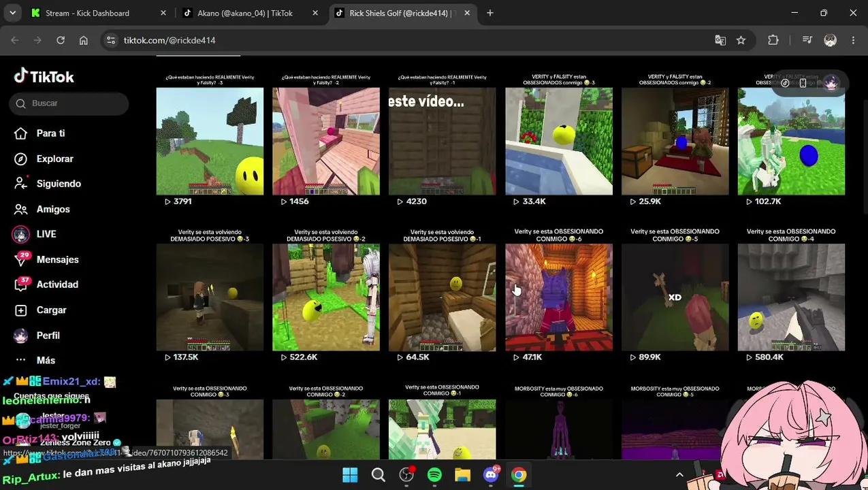868x490 pixels.
Task: Click the address bar URL
Action: coord(170,40)
